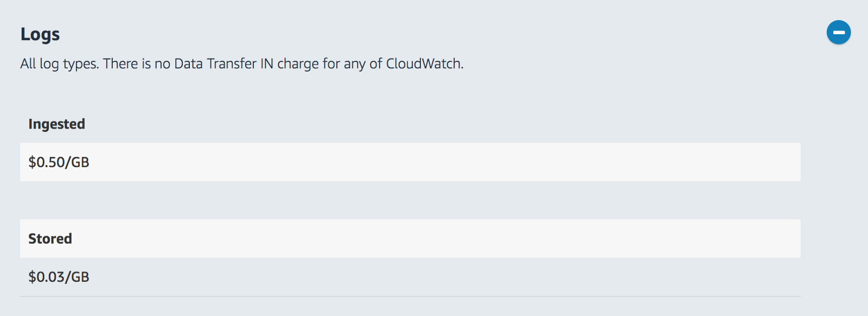868x316 pixels.
Task: Click the word CloudWatch in the description
Action: point(423,64)
